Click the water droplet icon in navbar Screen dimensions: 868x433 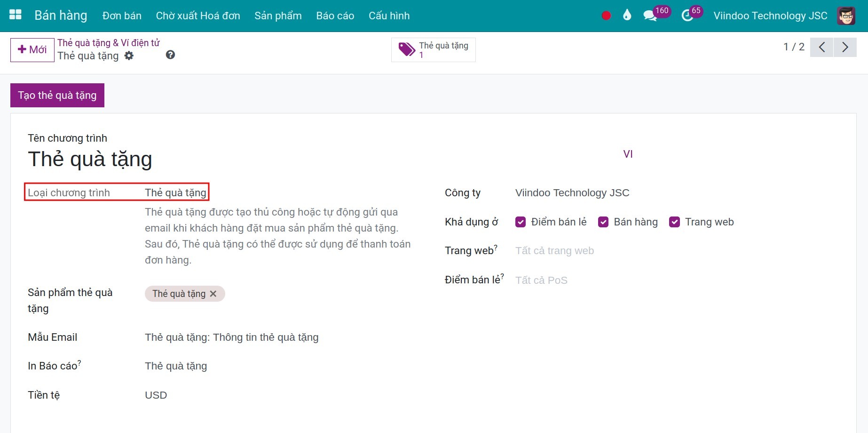point(627,16)
